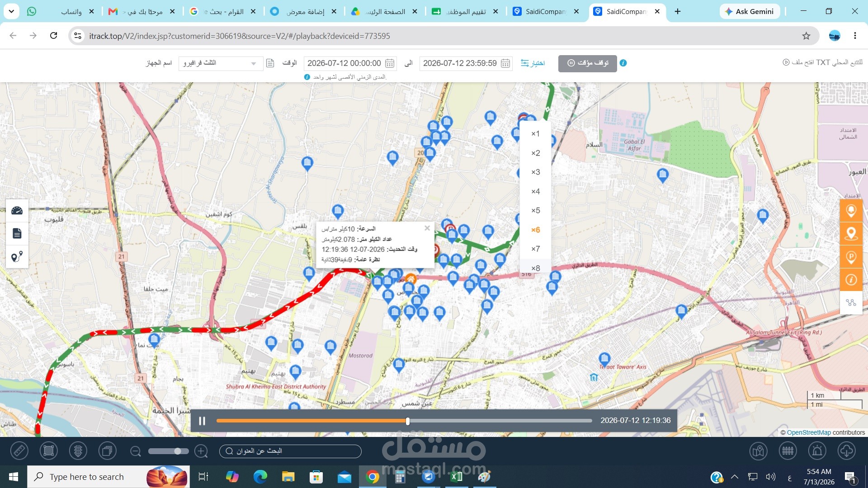Toggle the orange info layer button
This screenshot has height=488, width=868.
point(851,280)
